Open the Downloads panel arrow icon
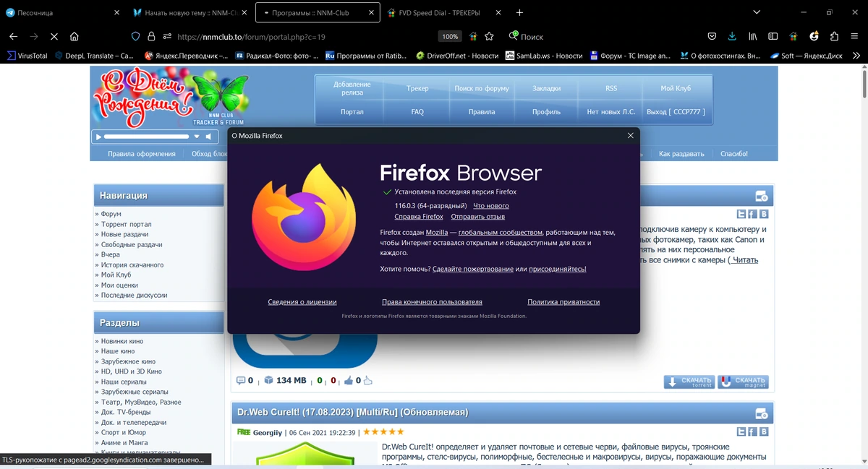The height and width of the screenshot is (469, 868). click(732, 36)
